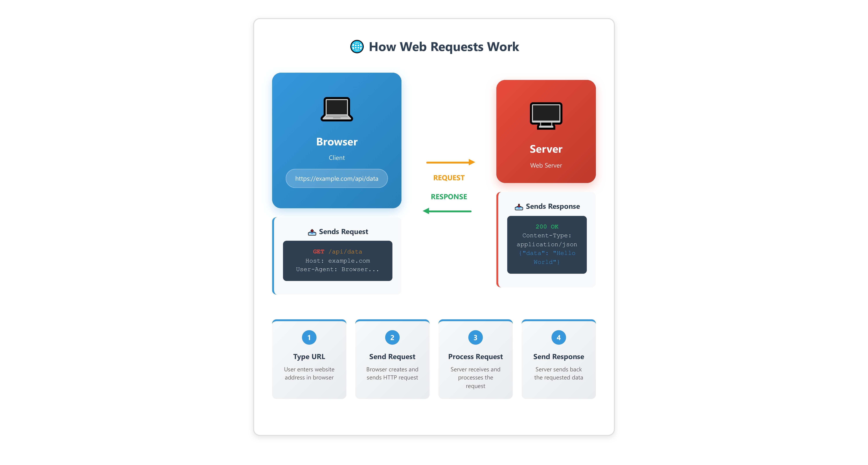Click the step 1 number badge
868x465 pixels.
coord(309,337)
